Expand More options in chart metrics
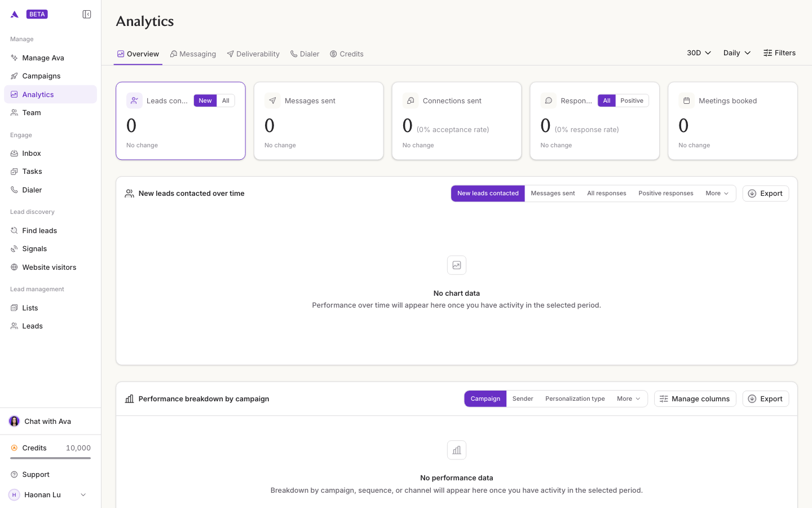Image resolution: width=812 pixels, height=508 pixels. click(x=717, y=193)
